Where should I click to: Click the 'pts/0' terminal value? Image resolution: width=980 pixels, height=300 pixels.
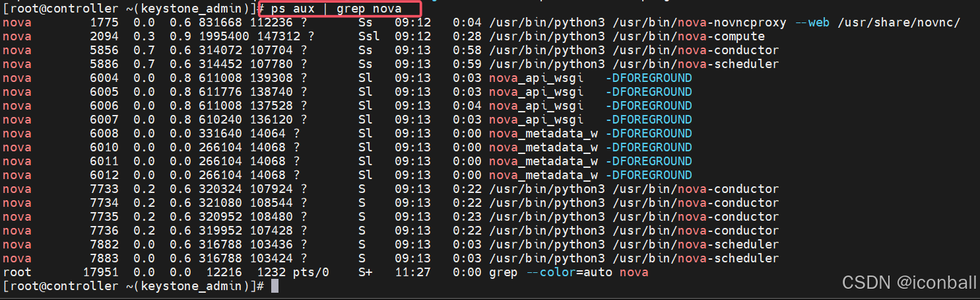pos(311,272)
